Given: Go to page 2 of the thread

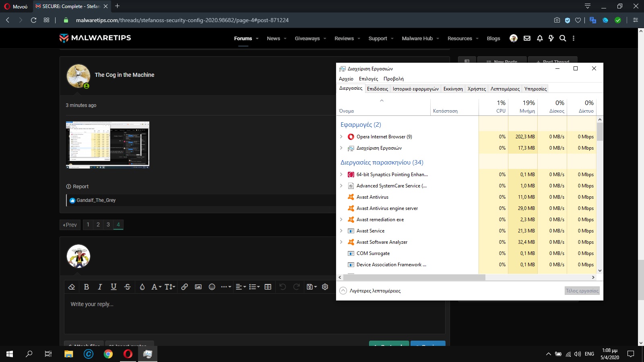Looking at the screenshot, I should coord(98,225).
